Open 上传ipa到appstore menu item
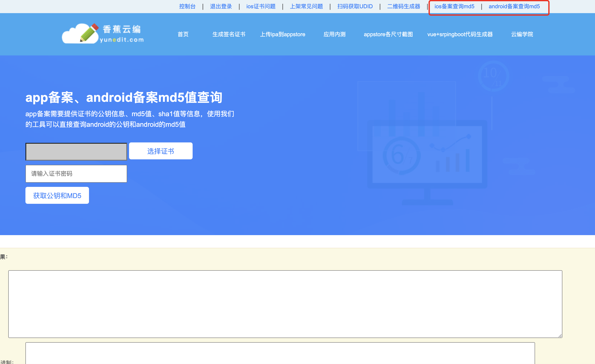595x364 pixels. point(282,34)
